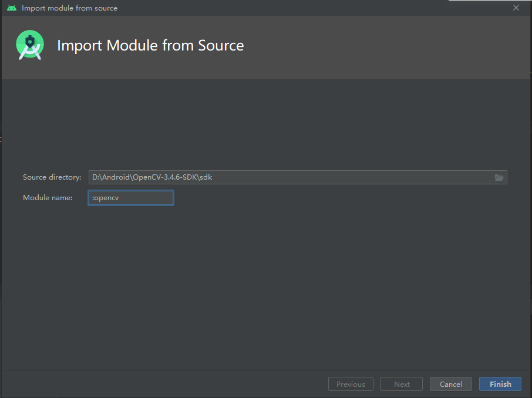Click the empty dialog area below Module name
The height and width of the screenshot is (398, 532).
(264, 282)
